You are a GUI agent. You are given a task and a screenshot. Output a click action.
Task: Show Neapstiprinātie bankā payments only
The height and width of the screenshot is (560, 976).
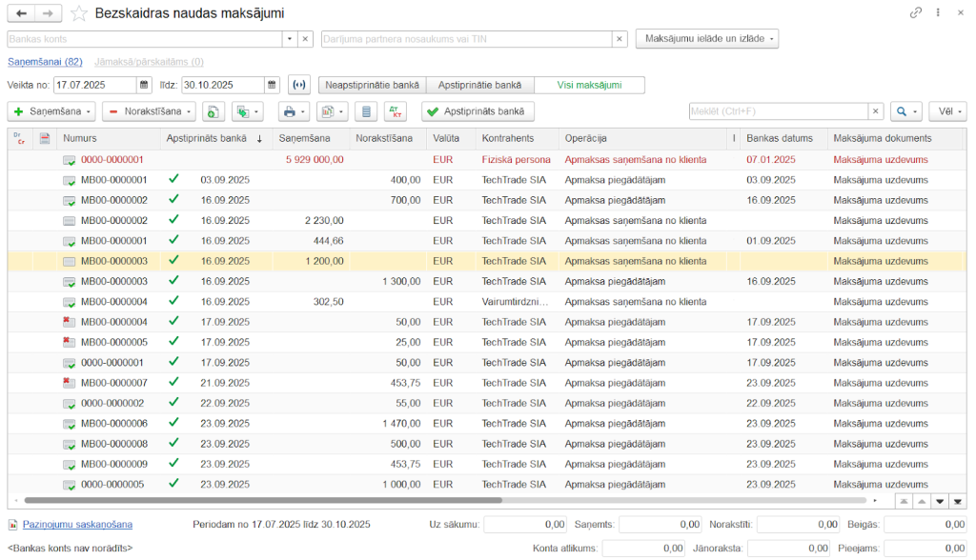point(372,85)
